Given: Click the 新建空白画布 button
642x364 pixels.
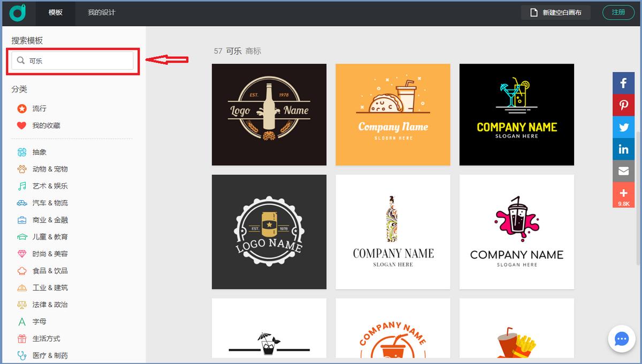Looking at the screenshot, I should [x=555, y=12].
